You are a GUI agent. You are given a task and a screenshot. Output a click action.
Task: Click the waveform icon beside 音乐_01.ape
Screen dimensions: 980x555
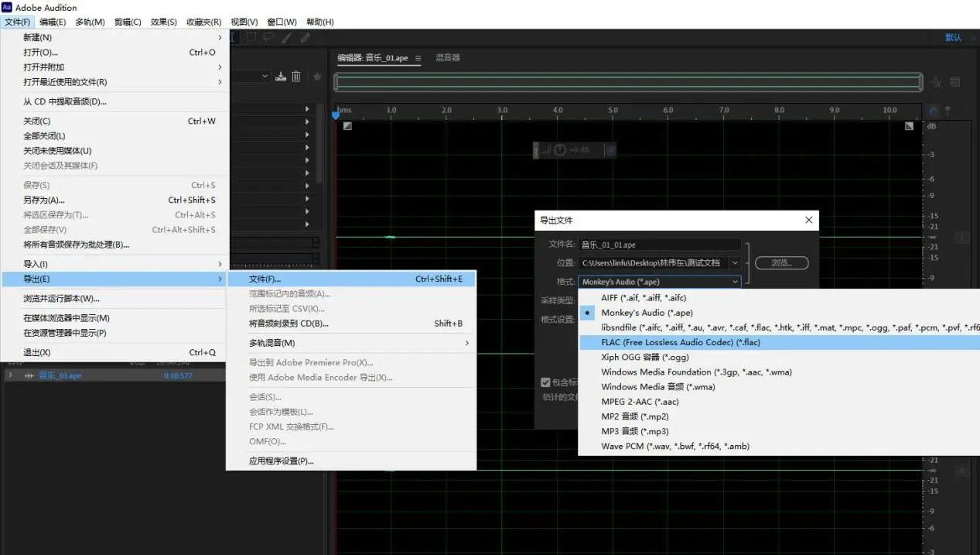point(29,375)
